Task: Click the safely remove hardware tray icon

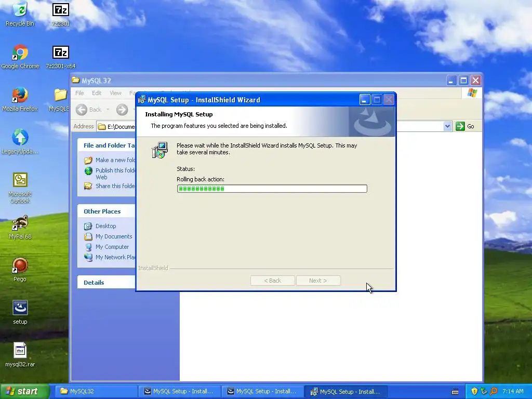Action: pyautogui.click(x=484, y=391)
